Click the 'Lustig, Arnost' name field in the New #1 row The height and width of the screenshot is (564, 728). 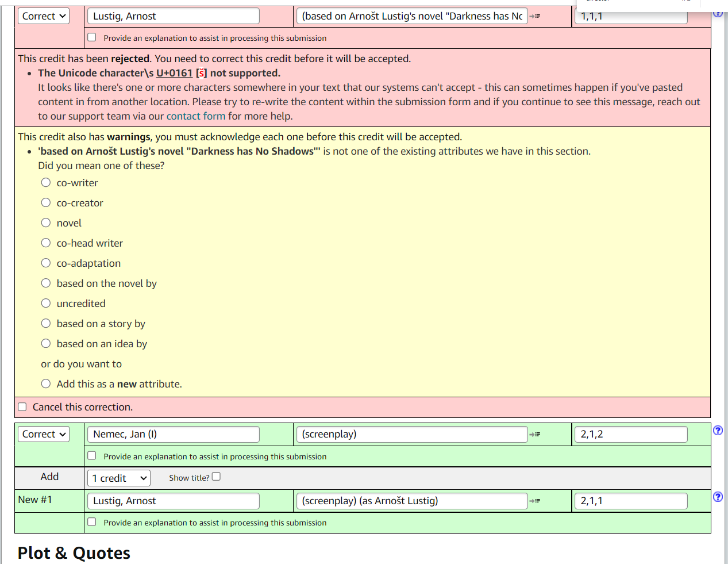point(174,501)
